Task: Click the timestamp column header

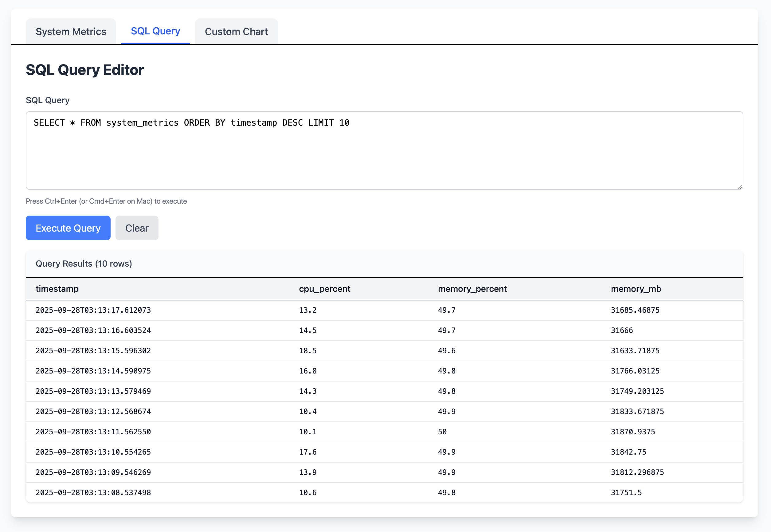Action: pyautogui.click(x=57, y=289)
